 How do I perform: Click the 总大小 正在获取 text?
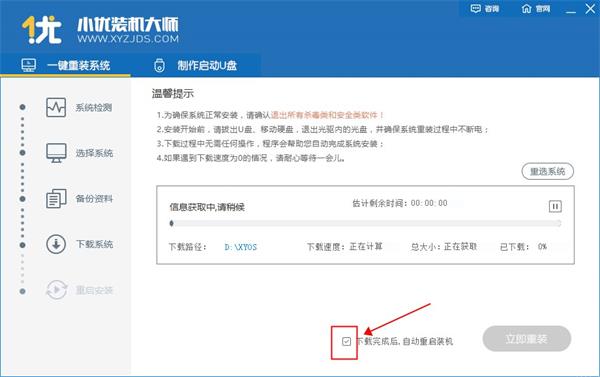click(x=444, y=246)
